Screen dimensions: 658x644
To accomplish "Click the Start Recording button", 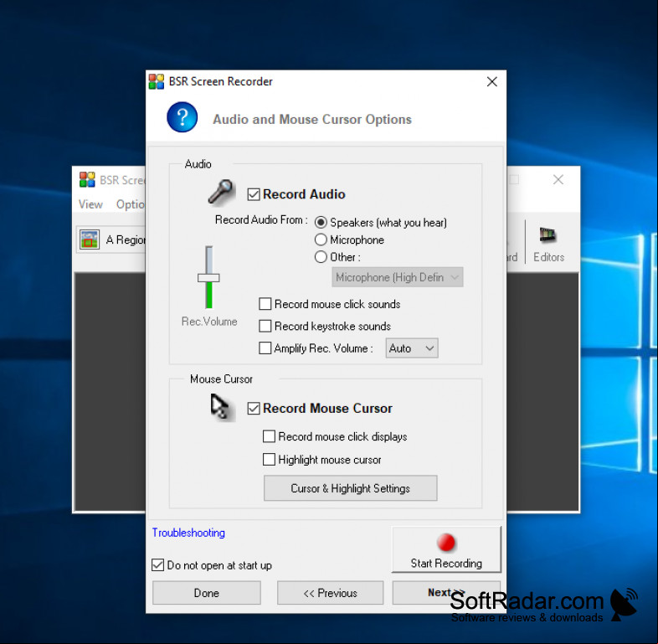I will click(446, 549).
